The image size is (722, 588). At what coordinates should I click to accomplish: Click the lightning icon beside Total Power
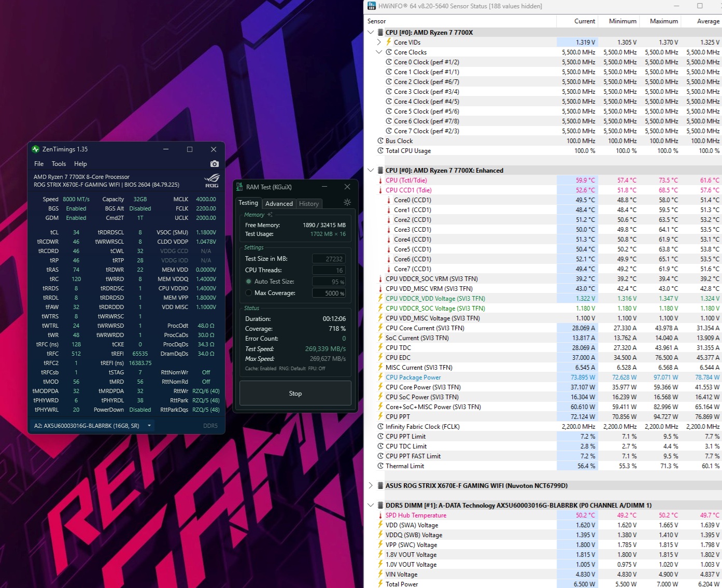pos(380,584)
